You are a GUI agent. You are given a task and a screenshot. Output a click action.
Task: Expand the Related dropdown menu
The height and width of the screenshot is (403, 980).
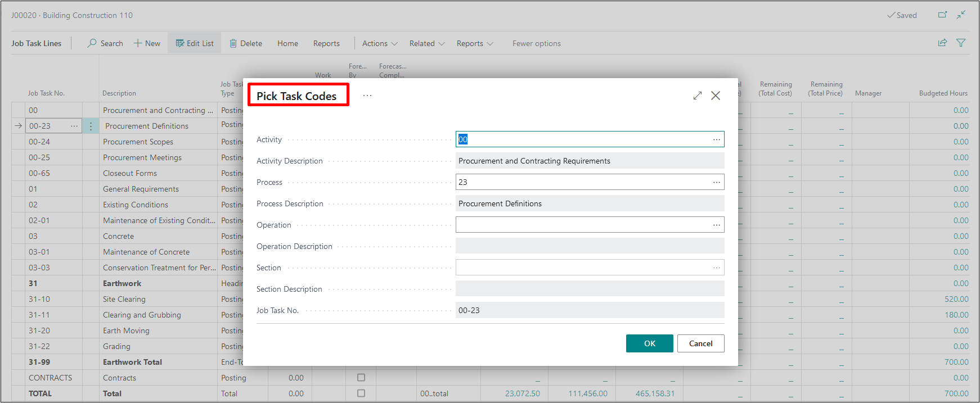point(427,43)
